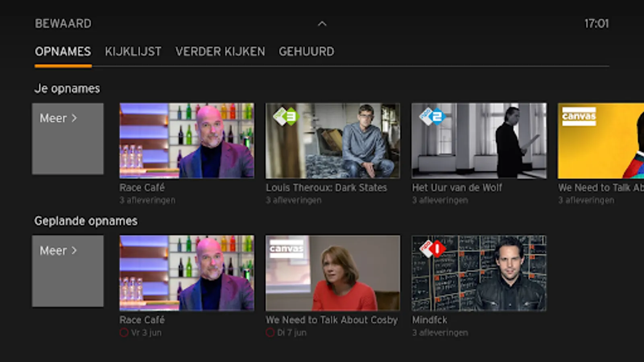Click the NPO 2 channel logo icon
644x362 pixels.
[431, 117]
